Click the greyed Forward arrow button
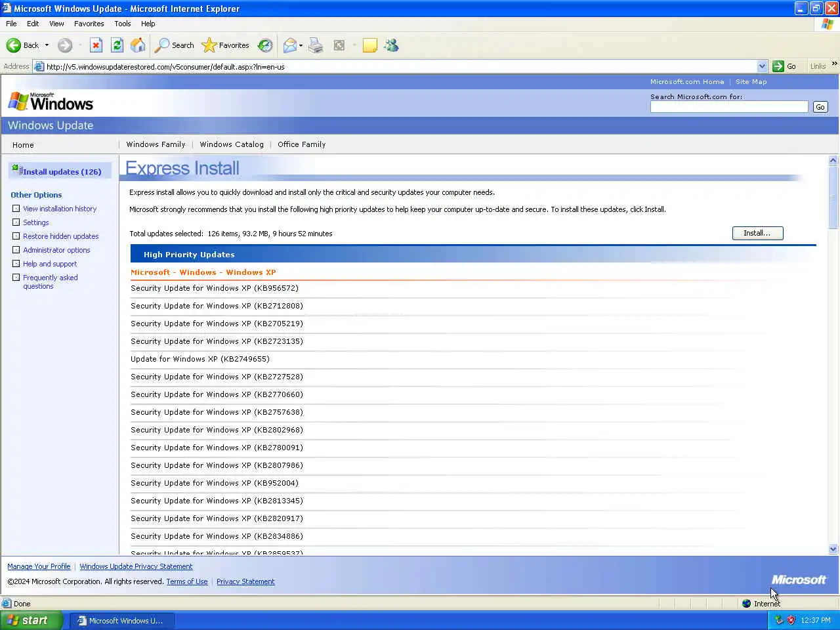The image size is (840, 630). [x=64, y=45]
